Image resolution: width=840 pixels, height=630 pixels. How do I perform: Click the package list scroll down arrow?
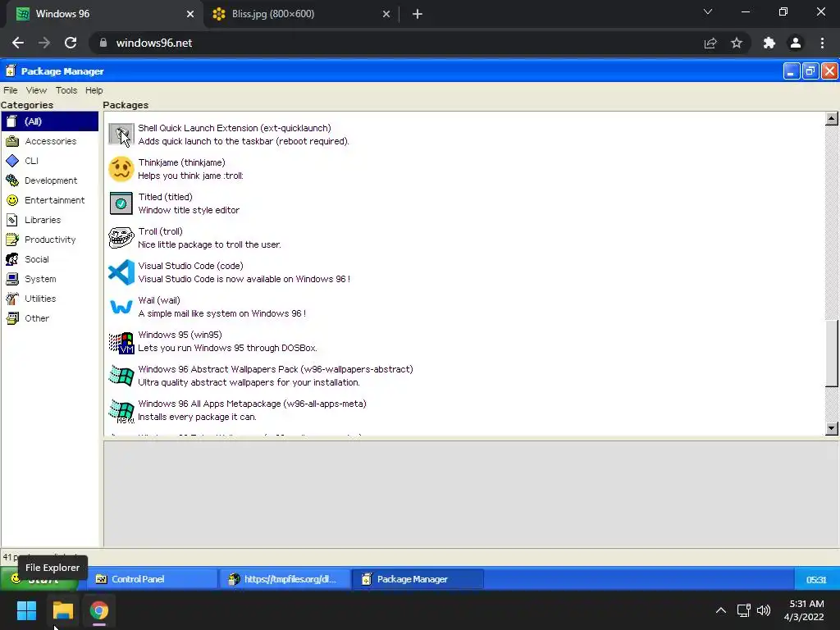click(x=832, y=428)
